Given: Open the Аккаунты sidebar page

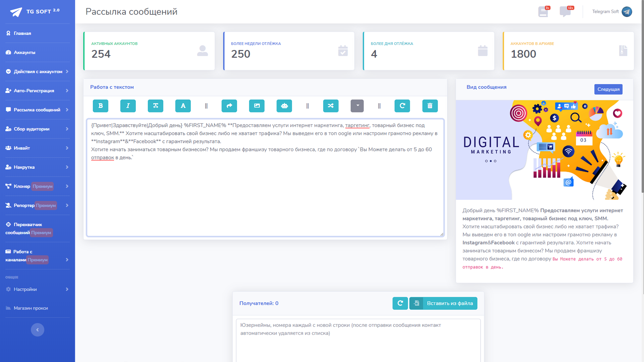Looking at the screenshot, I should coord(24,52).
